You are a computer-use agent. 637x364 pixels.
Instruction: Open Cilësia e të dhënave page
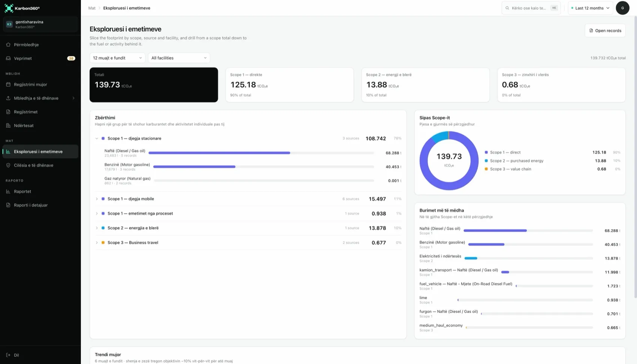(40, 165)
